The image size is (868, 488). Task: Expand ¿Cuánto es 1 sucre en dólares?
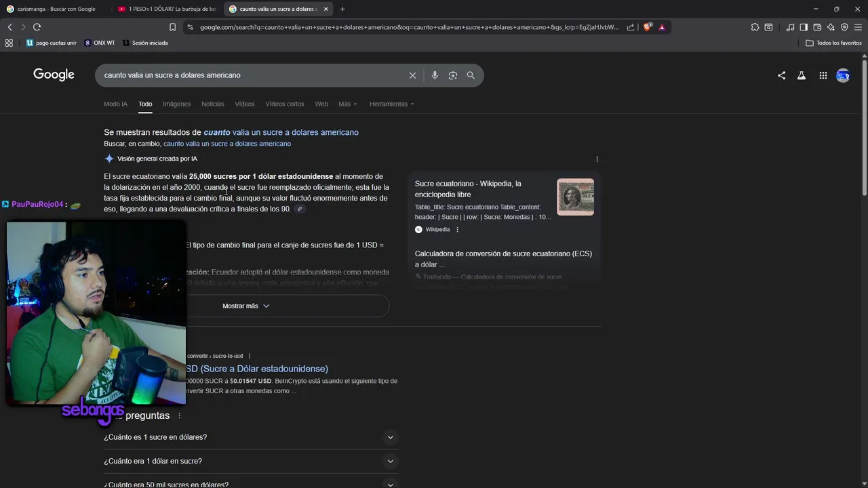point(251,437)
